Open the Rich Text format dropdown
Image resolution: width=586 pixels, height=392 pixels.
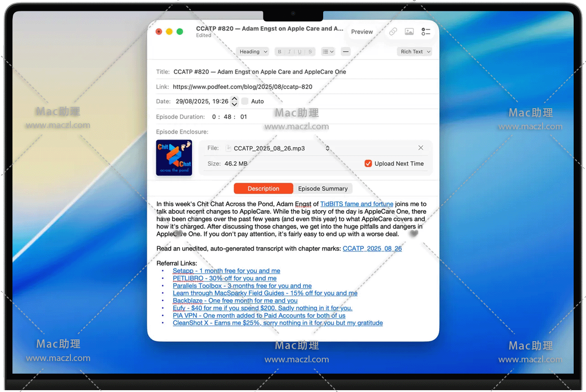click(x=415, y=52)
